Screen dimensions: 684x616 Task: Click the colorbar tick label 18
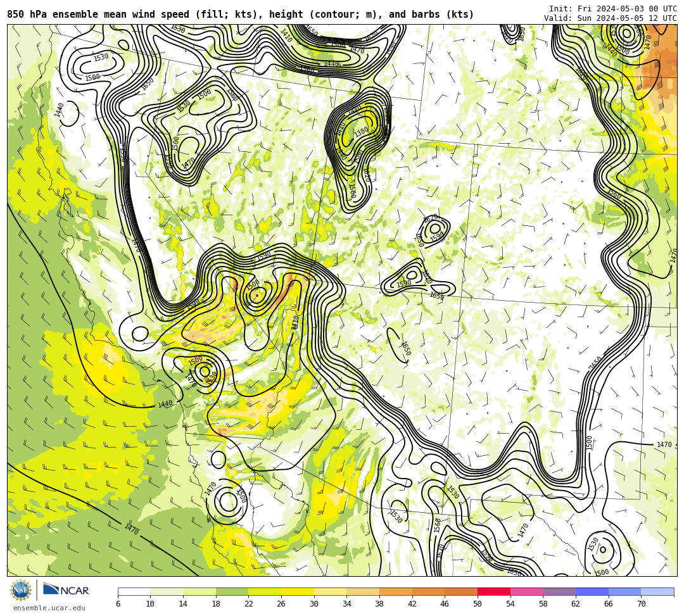(216, 604)
